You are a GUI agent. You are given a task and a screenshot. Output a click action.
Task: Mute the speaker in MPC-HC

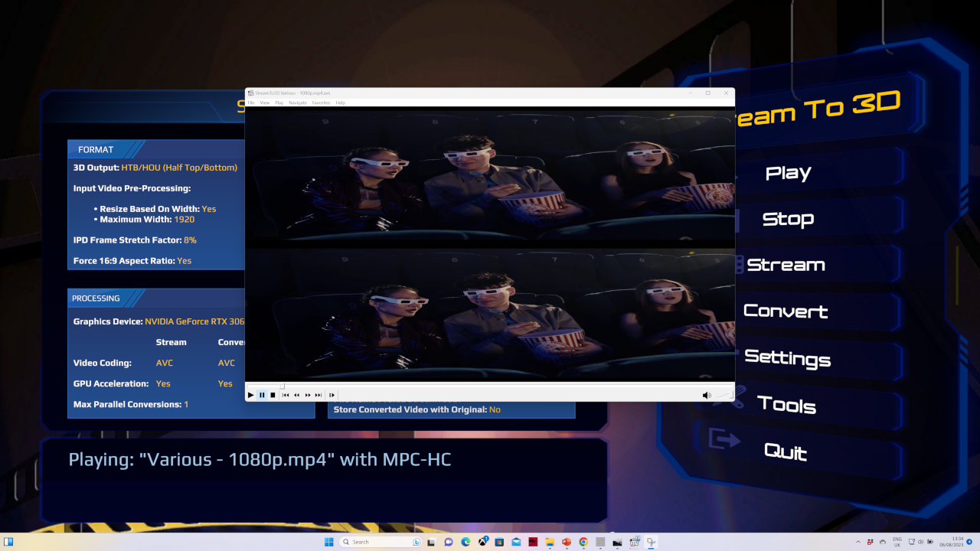(x=707, y=395)
